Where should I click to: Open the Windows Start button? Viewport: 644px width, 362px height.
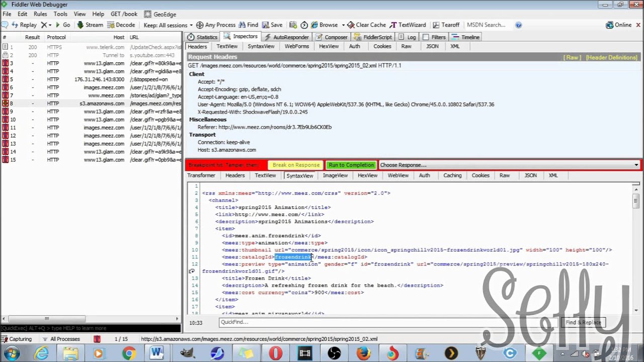click(x=11, y=353)
